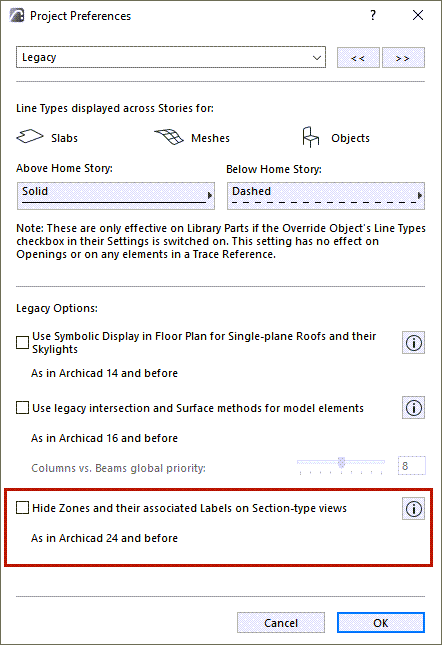
Task: Check Hide Zones on Section-type views
Action: point(22,508)
